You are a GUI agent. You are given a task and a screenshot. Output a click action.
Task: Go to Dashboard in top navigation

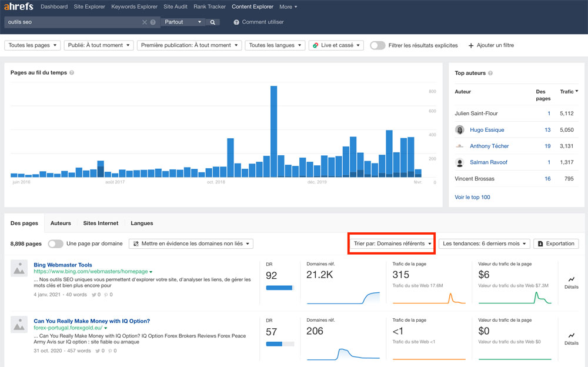pyautogui.click(x=54, y=6)
